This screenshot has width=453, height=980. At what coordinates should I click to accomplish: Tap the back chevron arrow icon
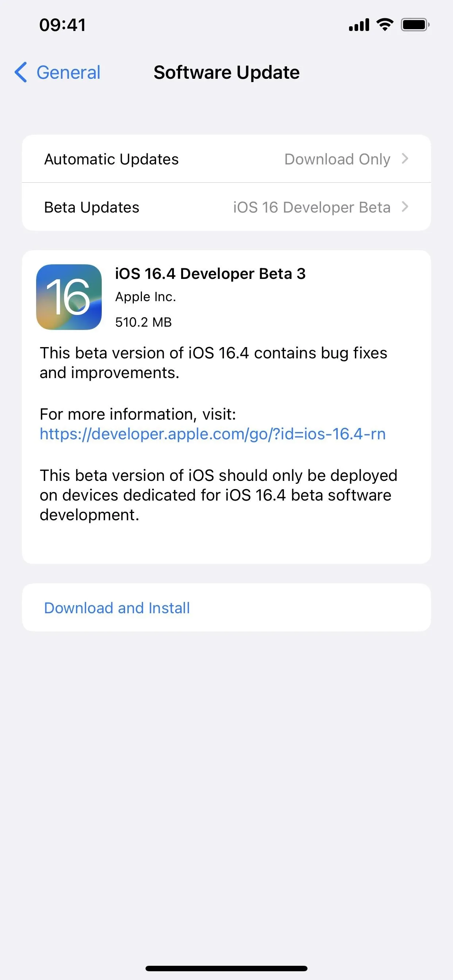(x=21, y=72)
